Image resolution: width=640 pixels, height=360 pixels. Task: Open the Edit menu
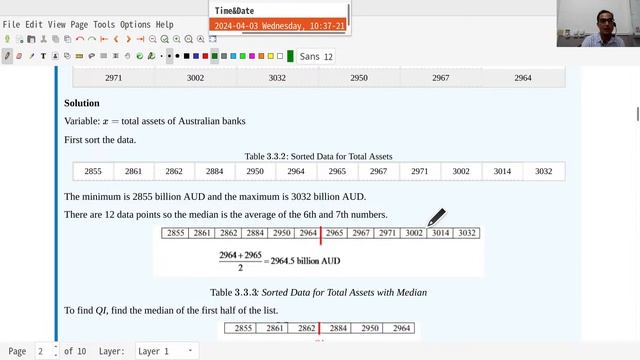pos(34,24)
